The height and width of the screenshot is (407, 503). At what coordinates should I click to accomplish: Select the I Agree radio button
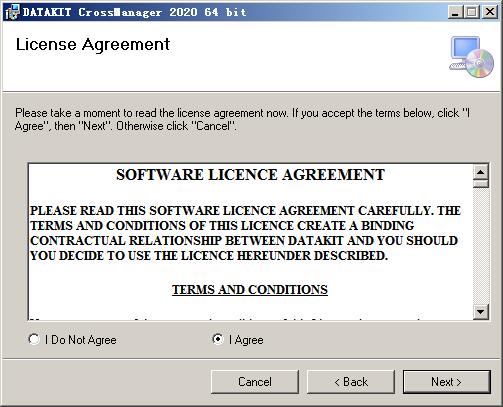[x=218, y=339]
